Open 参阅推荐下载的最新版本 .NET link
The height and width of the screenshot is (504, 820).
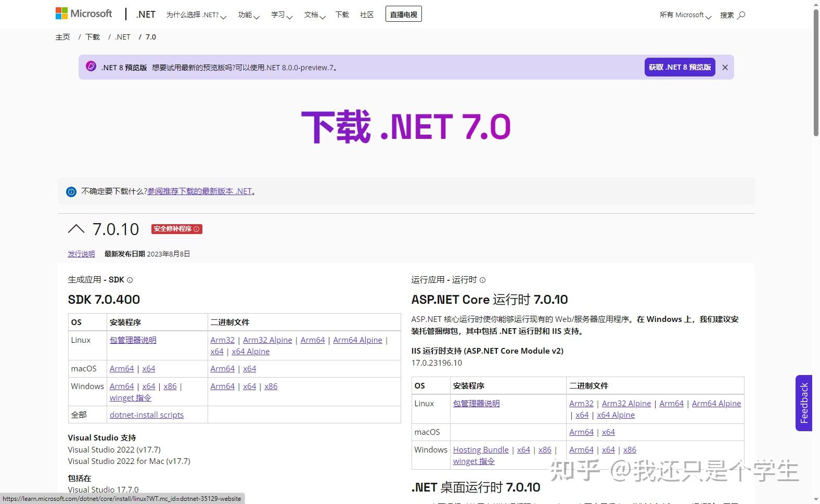[200, 191]
